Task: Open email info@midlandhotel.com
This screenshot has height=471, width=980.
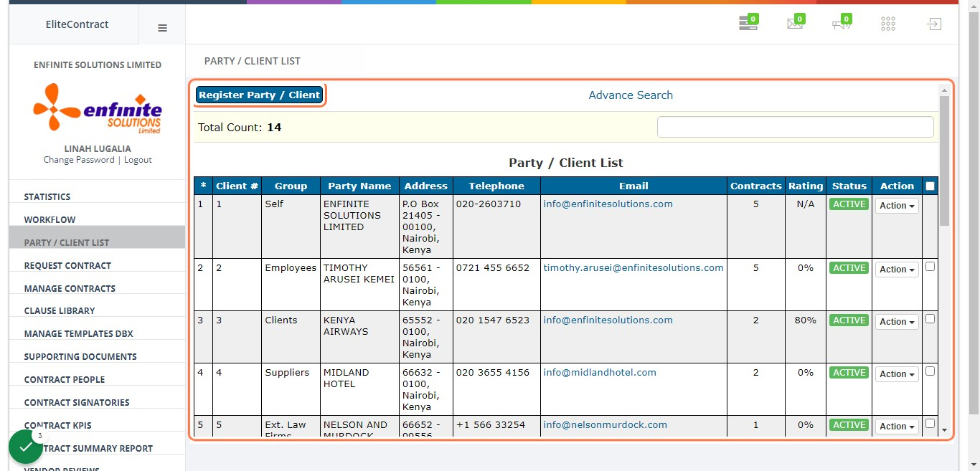Action: [600, 372]
